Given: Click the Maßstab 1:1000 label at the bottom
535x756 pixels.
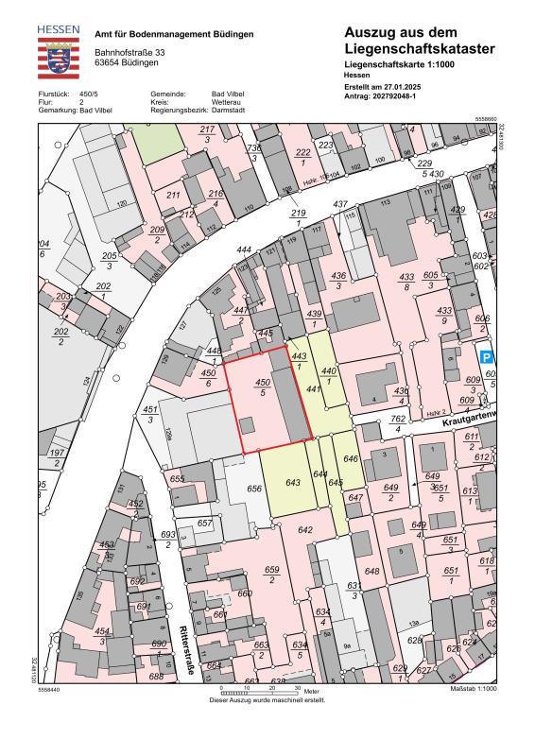Looking at the screenshot, I should tap(473, 689).
